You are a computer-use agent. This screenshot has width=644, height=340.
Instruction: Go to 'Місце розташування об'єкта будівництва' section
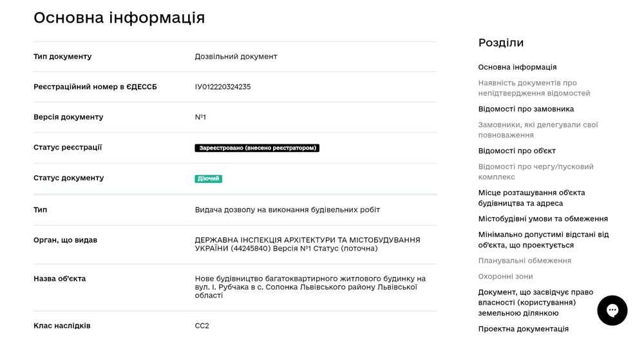531,198
